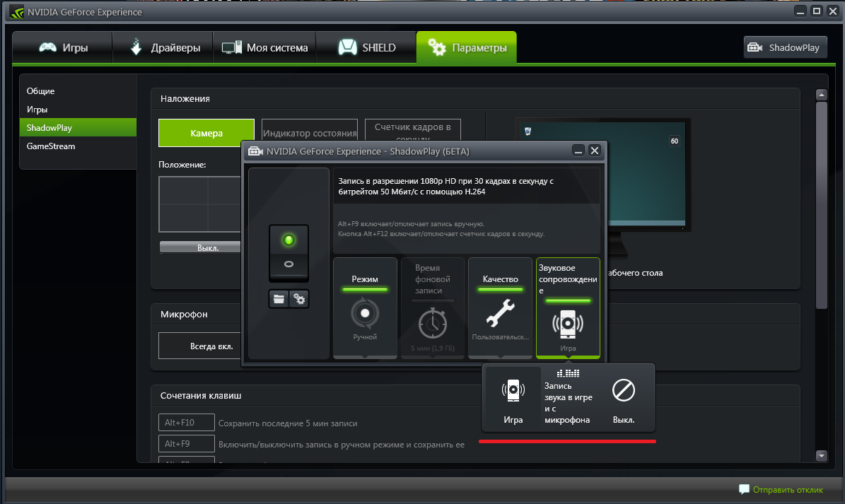Expand the Время фоновой записи selector
This screenshot has height=504, width=845.
[x=432, y=307]
